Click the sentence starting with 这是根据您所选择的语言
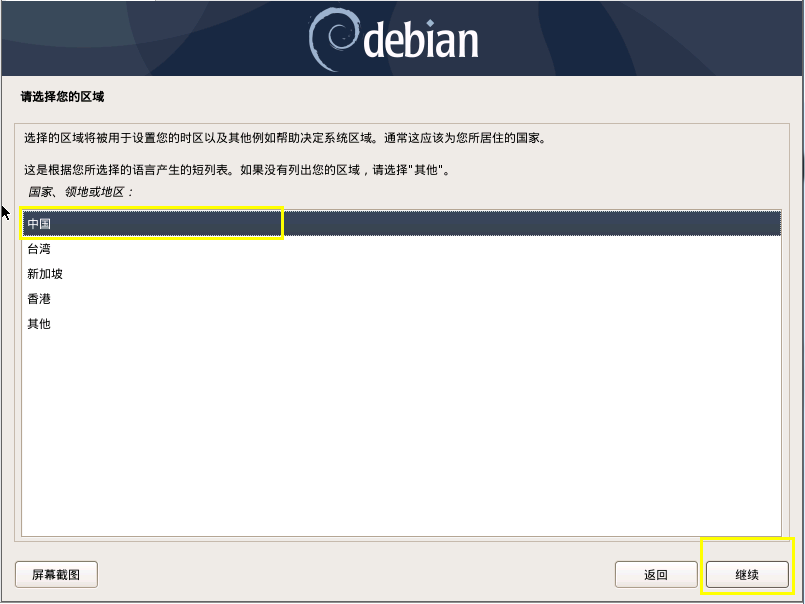The height and width of the screenshot is (604, 805). [237, 169]
